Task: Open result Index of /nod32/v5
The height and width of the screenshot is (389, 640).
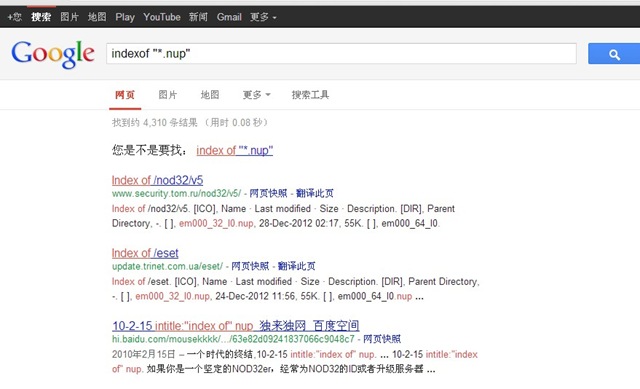Action: pyautogui.click(x=157, y=180)
